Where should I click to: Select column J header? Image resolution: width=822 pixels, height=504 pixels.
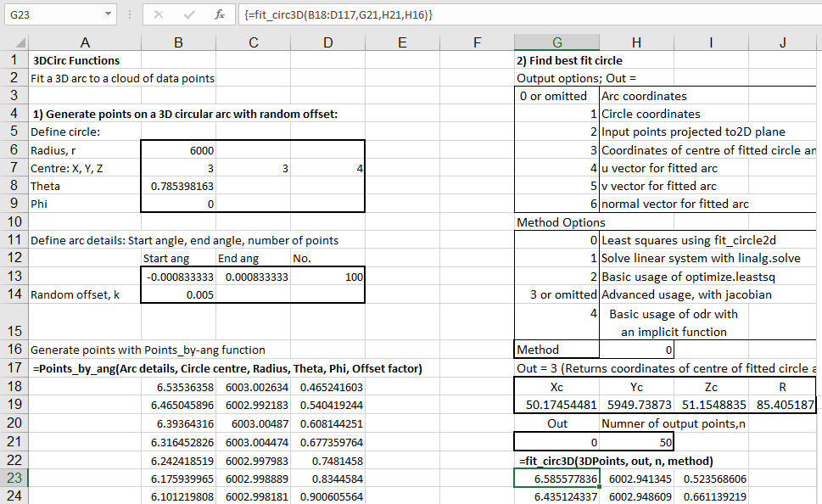783,42
